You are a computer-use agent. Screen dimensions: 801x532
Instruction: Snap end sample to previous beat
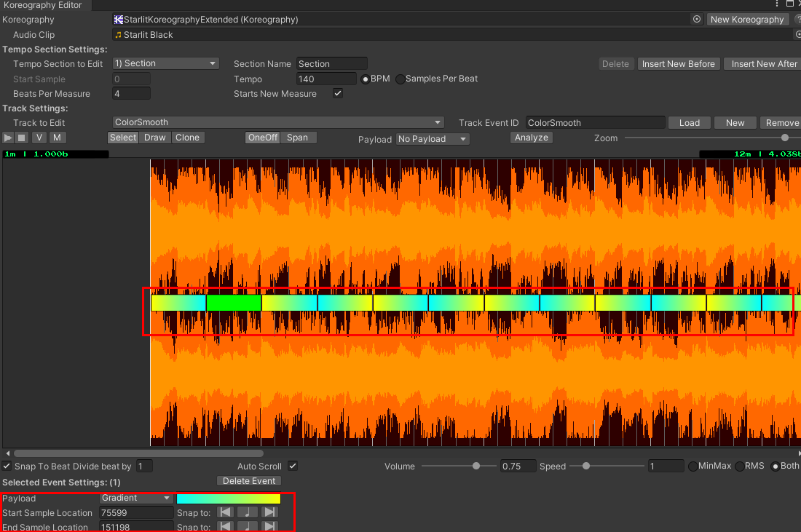coord(225,526)
